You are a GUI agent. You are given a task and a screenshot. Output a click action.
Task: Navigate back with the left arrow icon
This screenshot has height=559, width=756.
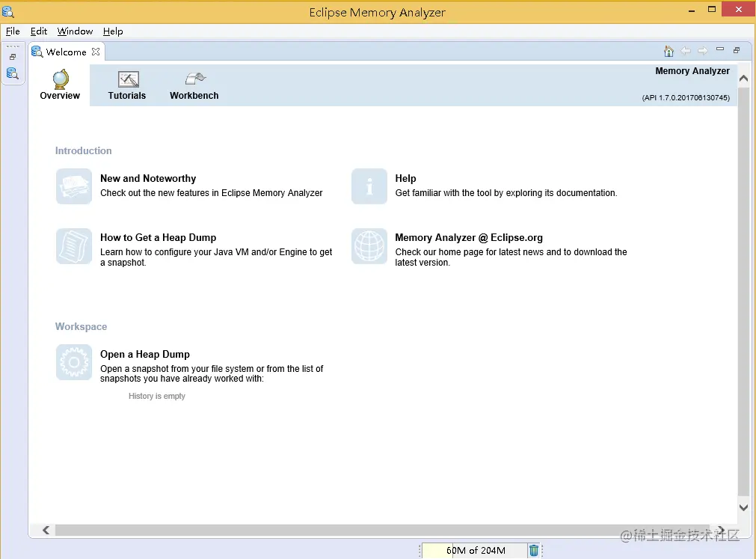(x=686, y=51)
